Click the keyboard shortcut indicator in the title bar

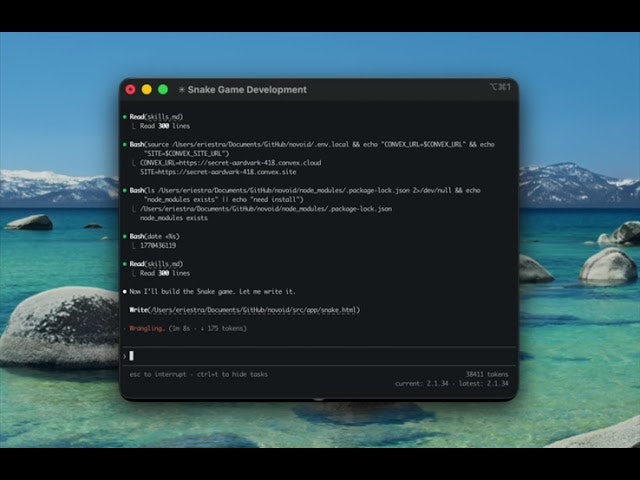(x=500, y=87)
